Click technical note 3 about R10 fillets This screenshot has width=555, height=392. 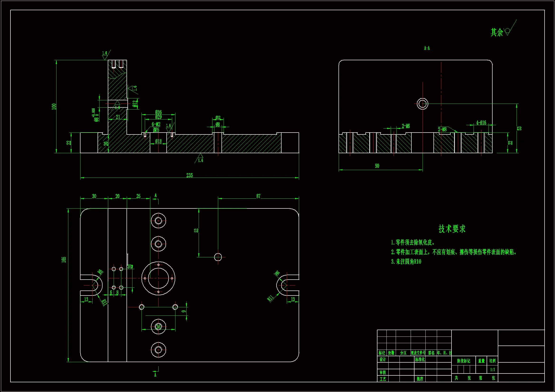[x=406, y=262]
